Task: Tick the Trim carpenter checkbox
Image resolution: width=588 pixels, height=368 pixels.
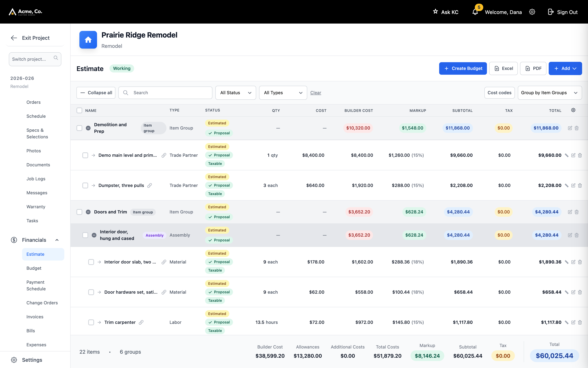Action: coord(91,322)
